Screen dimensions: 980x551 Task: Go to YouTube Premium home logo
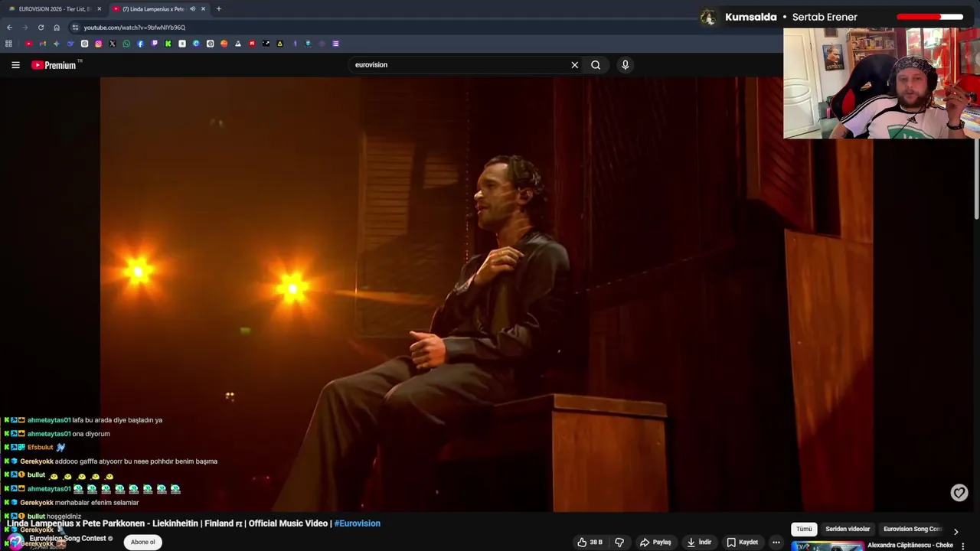pyautogui.click(x=55, y=65)
